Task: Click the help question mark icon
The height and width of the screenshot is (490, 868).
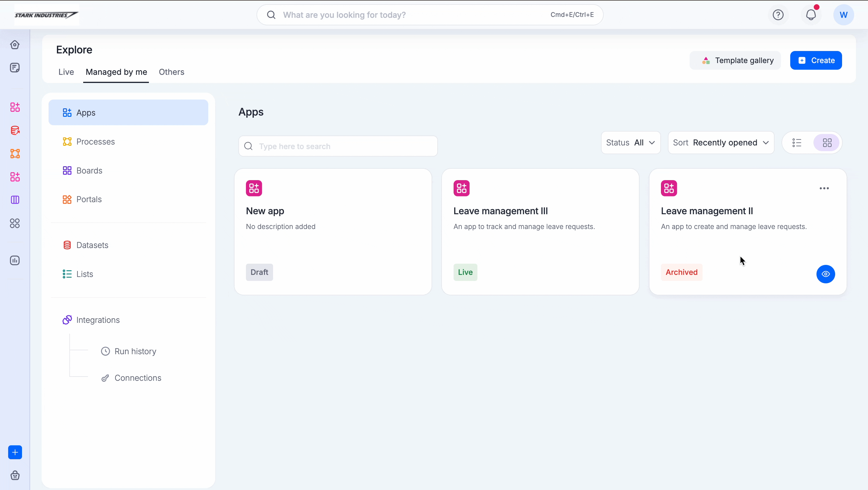Action: coord(778,15)
